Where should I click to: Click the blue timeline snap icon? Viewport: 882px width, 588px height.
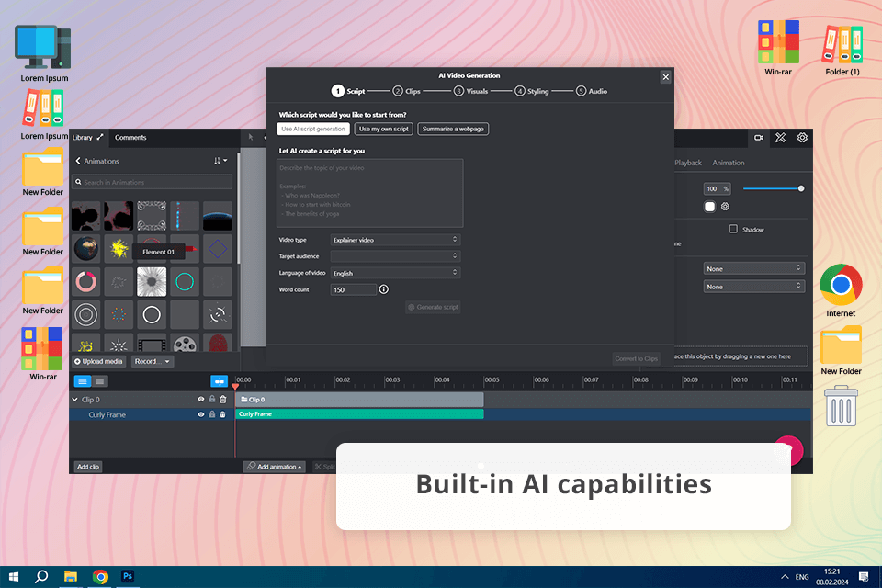[219, 381]
